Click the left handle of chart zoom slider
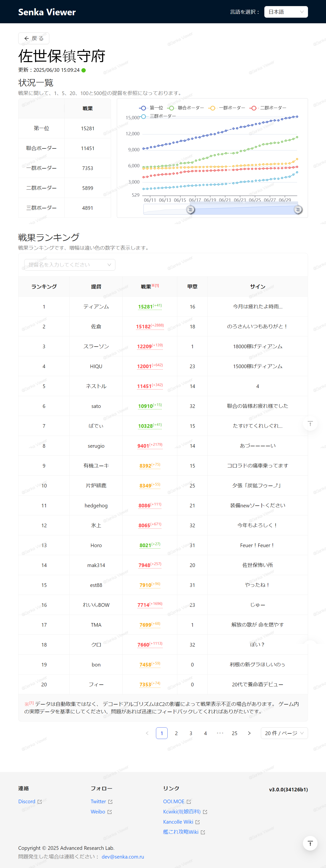Image resolution: width=326 pixels, height=868 pixels. 190,210
